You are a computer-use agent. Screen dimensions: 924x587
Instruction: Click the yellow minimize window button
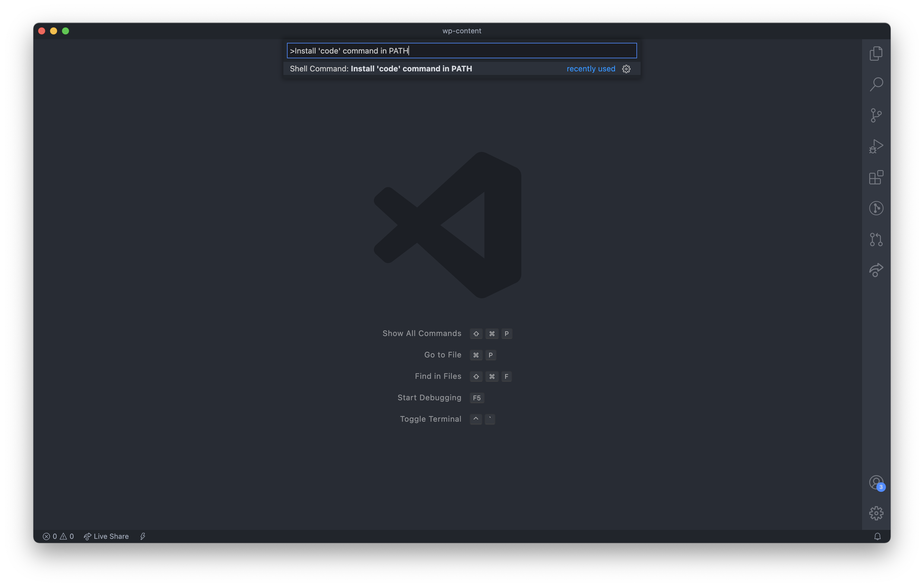54,31
